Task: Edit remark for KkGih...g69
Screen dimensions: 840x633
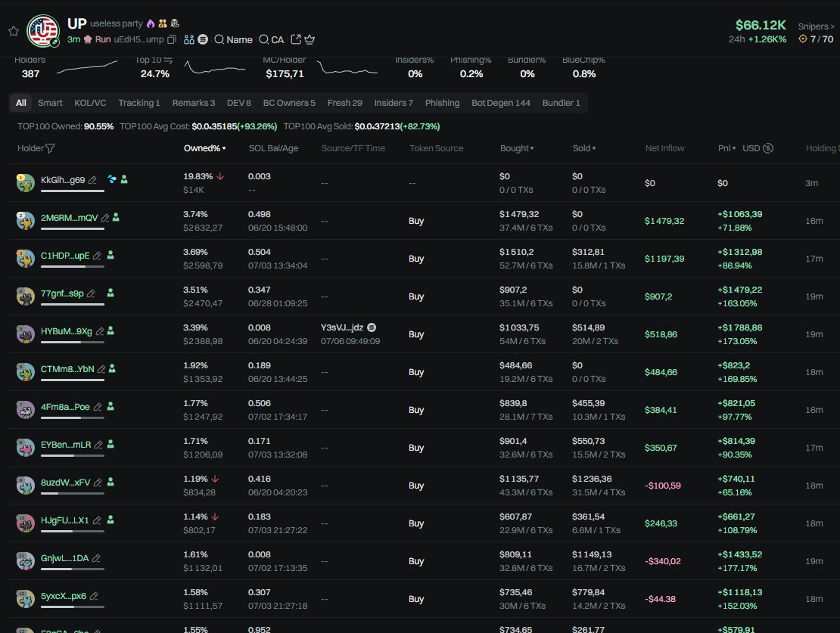Action: pos(92,181)
